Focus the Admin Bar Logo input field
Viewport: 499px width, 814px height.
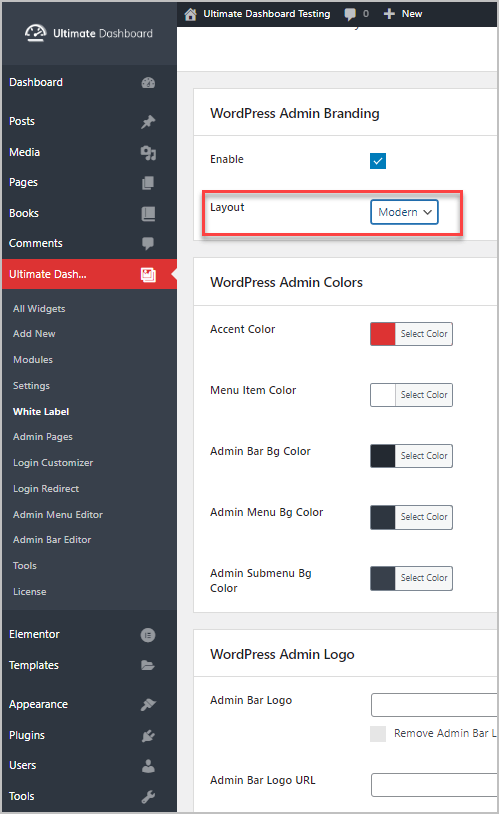coord(434,704)
